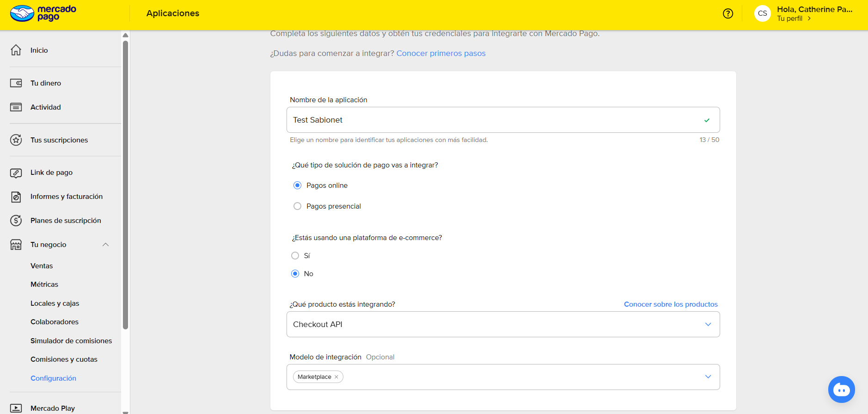The height and width of the screenshot is (414, 868).
Task: Click the Informes y facturación document icon
Action: pos(16,197)
